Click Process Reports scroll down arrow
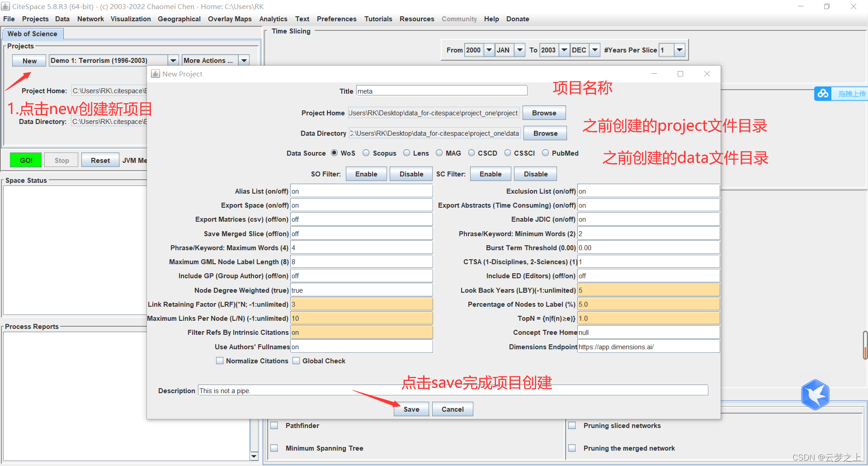 (254, 456)
